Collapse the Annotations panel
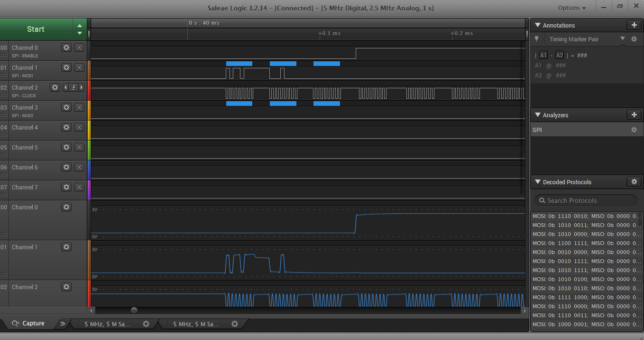This screenshot has width=644, height=340. [538, 25]
